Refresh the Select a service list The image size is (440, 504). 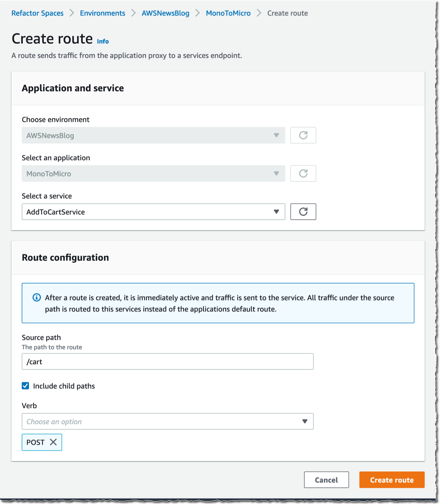[303, 212]
